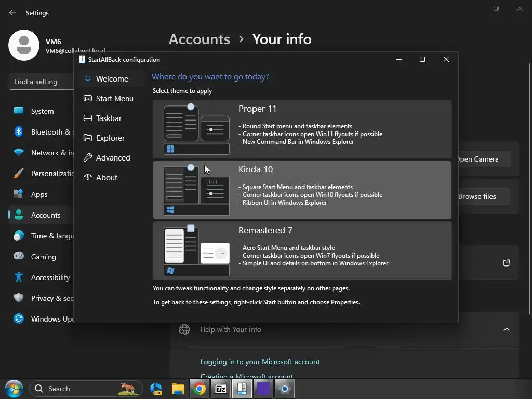Click the Open Camera button in Settings
532x399 pixels.
tap(484, 159)
